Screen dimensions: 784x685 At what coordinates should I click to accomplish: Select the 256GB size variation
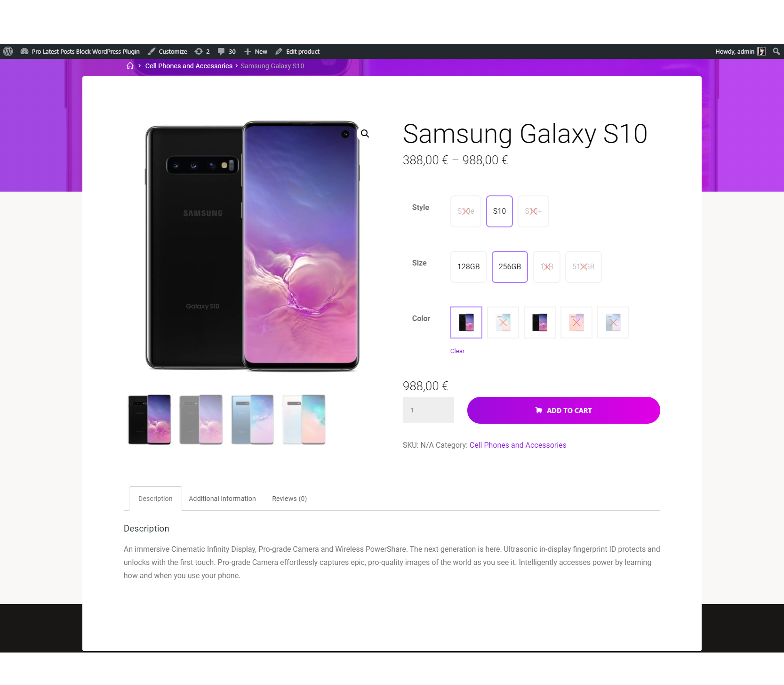(510, 267)
